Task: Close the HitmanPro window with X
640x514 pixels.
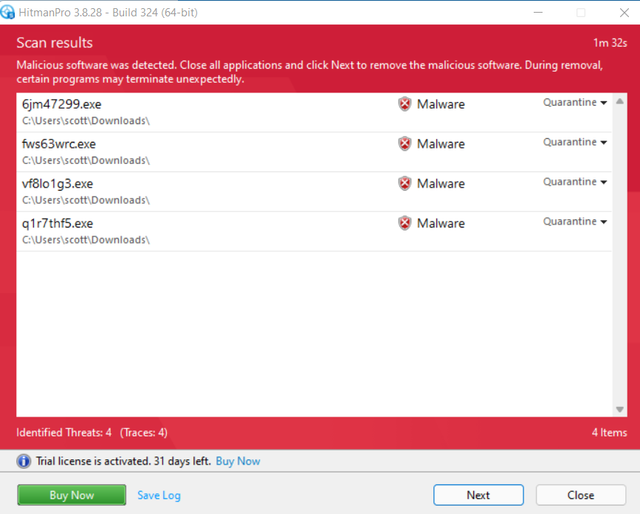Action: pyautogui.click(x=624, y=12)
